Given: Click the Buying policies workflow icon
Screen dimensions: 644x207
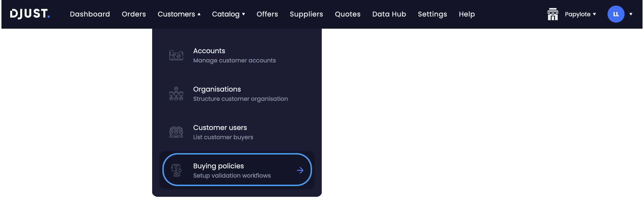Looking at the screenshot, I should point(176,170).
